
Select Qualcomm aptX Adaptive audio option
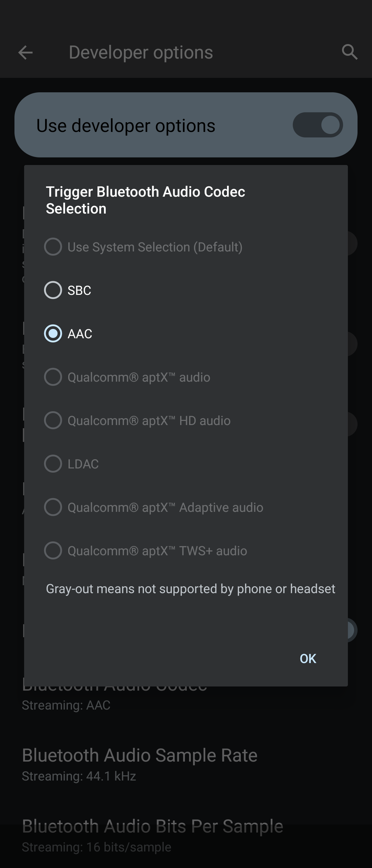[x=154, y=507]
